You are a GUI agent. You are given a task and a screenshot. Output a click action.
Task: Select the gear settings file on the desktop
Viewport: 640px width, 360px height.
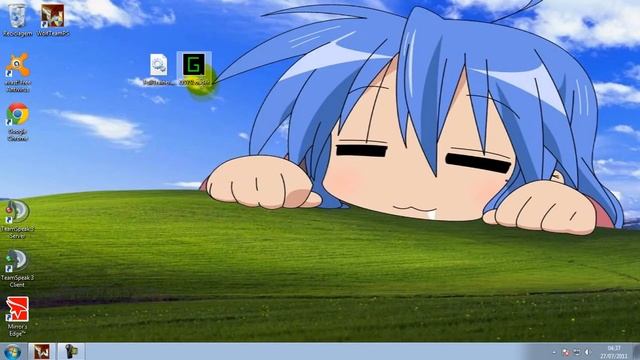158,69
